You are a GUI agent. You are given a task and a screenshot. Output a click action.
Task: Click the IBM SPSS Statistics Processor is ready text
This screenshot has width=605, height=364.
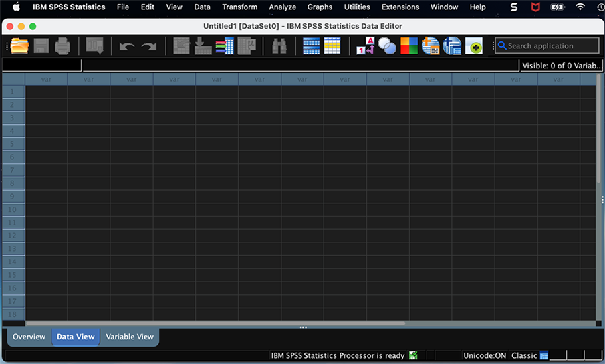(x=338, y=355)
